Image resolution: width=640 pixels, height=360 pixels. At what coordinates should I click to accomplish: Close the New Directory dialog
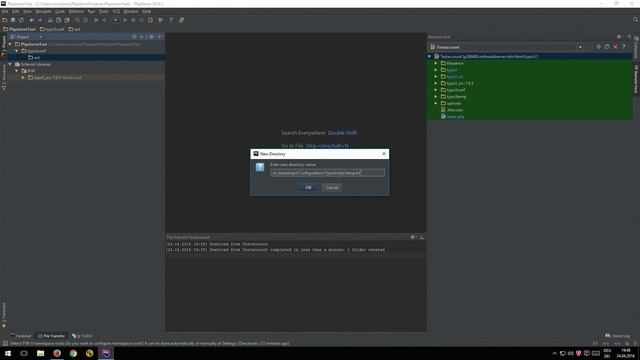click(384, 154)
